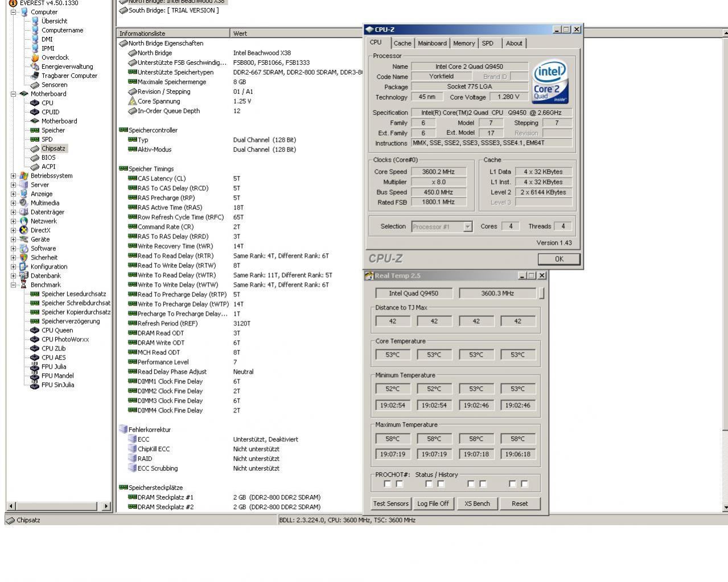Click the Intel Core 2 Quad logo
Viewport: 728px width, 582px height.
550,82
